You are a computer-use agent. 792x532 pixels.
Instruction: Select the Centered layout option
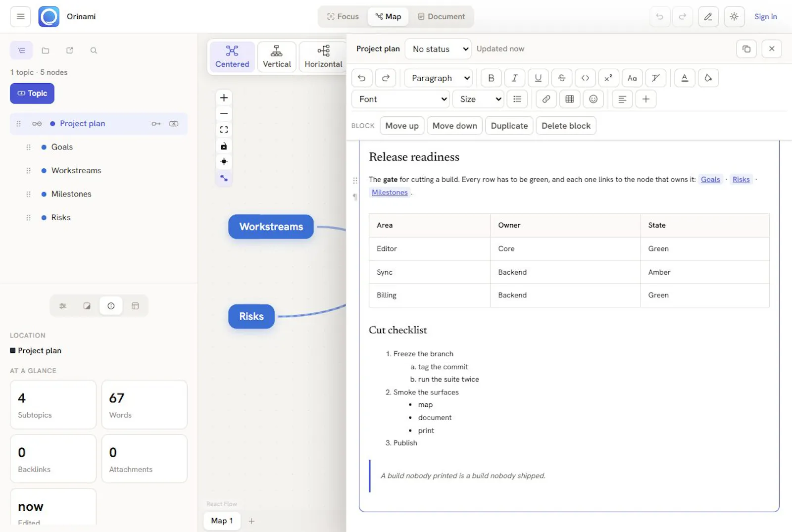(232, 57)
